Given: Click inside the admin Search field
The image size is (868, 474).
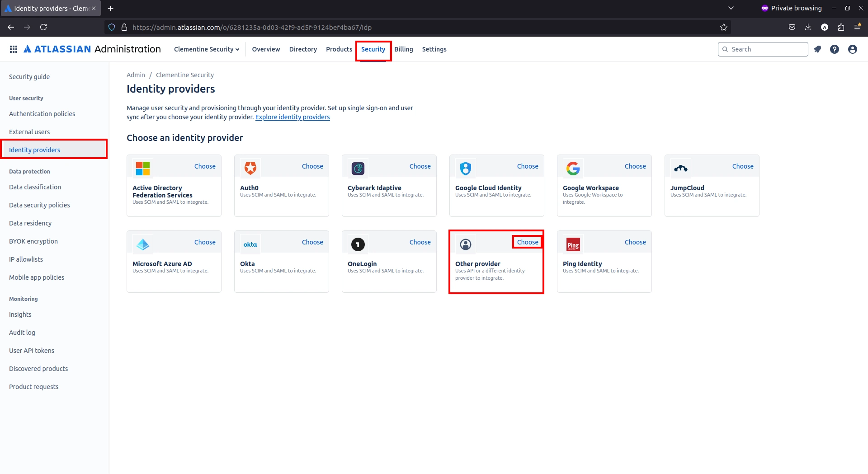Looking at the screenshot, I should pos(764,49).
